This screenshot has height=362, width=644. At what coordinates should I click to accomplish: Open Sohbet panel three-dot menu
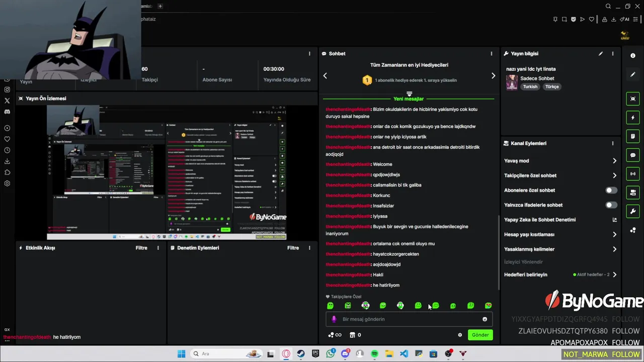coord(492,54)
